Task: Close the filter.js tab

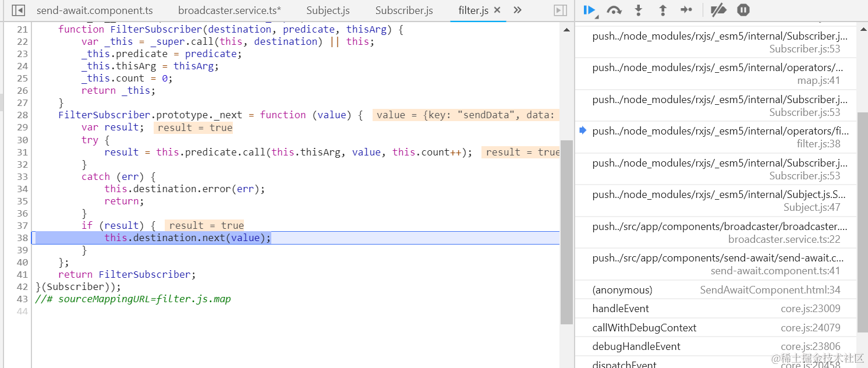Action: (x=497, y=10)
